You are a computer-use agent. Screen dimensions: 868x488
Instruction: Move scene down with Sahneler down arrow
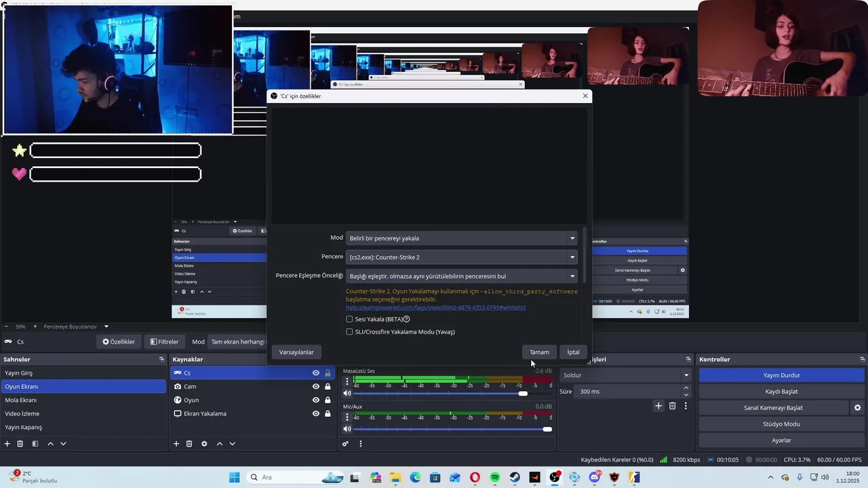point(63,443)
